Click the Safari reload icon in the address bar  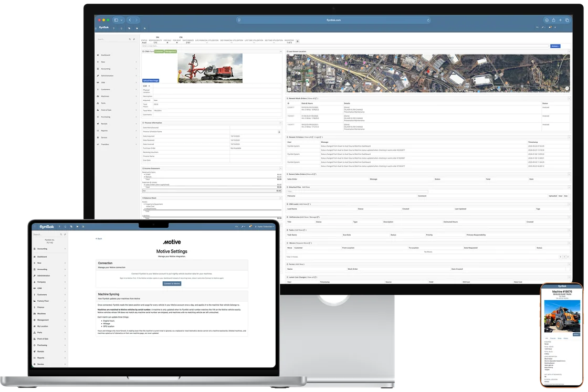click(x=428, y=20)
